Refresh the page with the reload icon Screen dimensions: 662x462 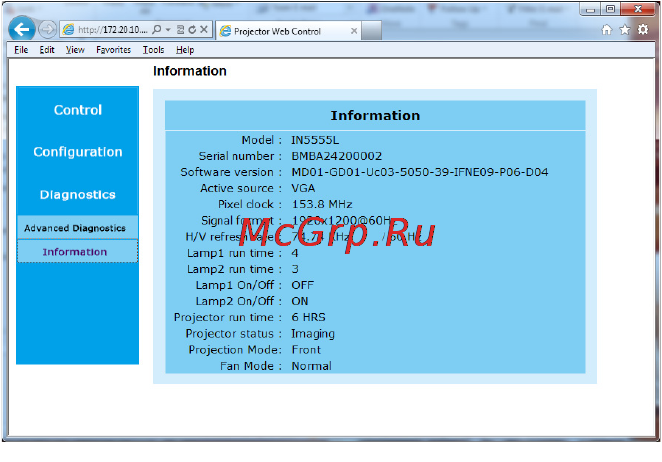point(192,30)
